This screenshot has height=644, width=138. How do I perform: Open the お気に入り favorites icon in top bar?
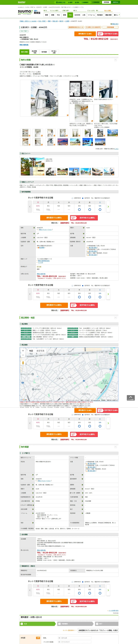(61, 2)
